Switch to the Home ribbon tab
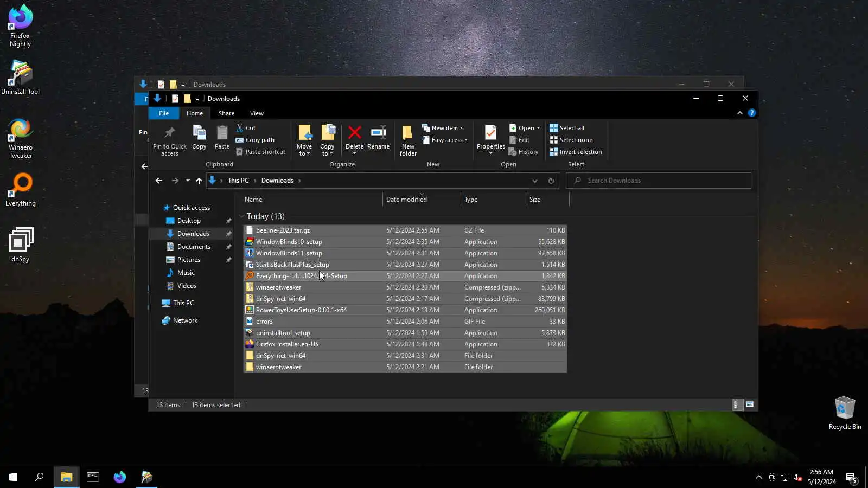The height and width of the screenshot is (488, 868). click(x=195, y=113)
